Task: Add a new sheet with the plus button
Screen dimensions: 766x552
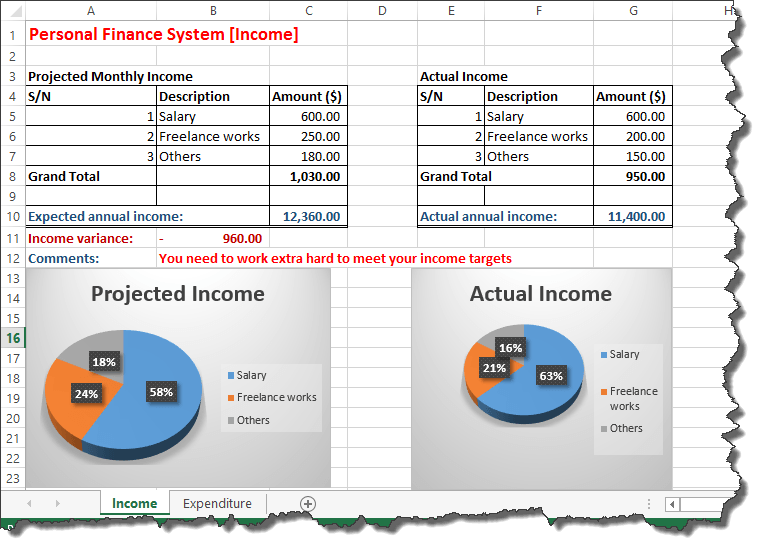Action: pyautogui.click(x=308, y=504)
